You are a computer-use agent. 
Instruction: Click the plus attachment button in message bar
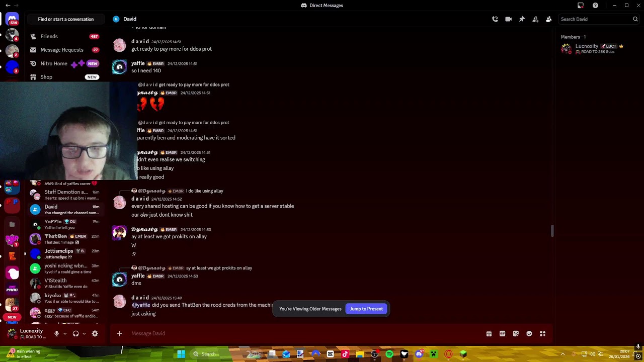tap(119, 333)
